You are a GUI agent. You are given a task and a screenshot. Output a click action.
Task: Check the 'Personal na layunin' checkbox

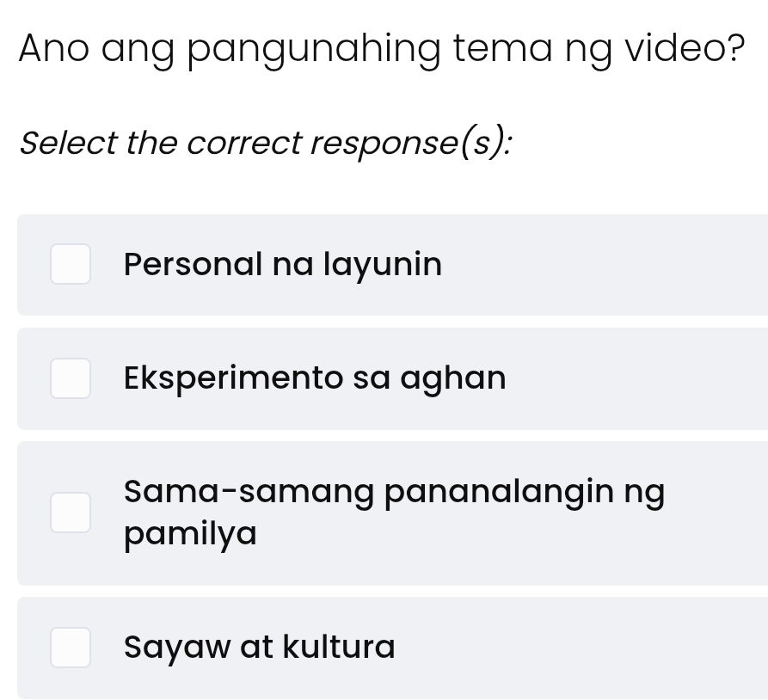(71, 264)
